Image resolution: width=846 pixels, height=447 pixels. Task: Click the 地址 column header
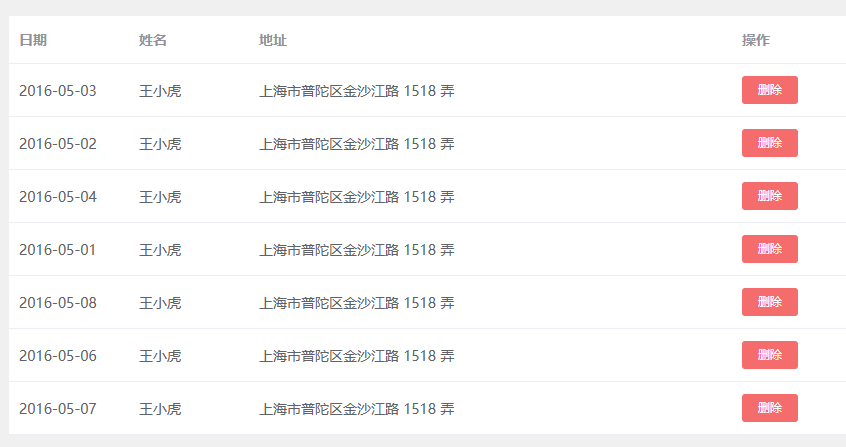point(273,40)
